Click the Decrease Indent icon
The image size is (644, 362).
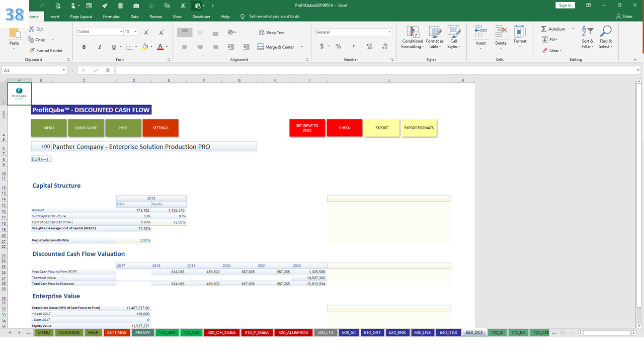231,47
